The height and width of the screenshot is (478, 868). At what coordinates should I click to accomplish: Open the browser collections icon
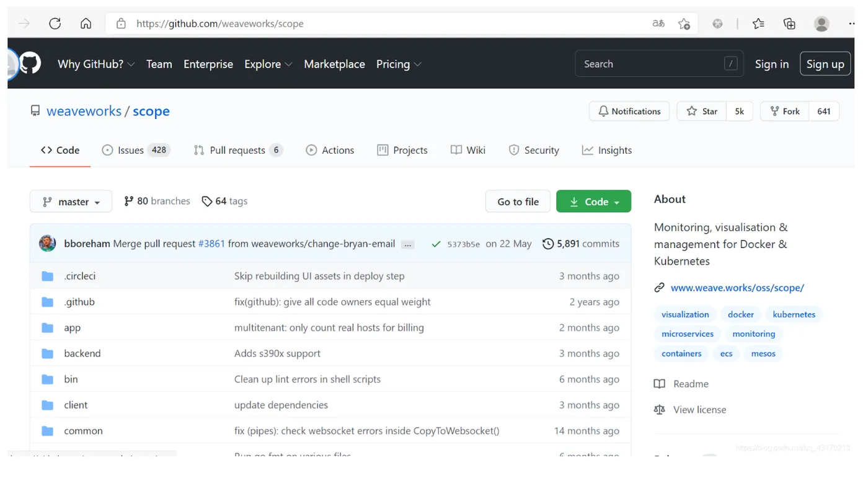click(789, 24)
